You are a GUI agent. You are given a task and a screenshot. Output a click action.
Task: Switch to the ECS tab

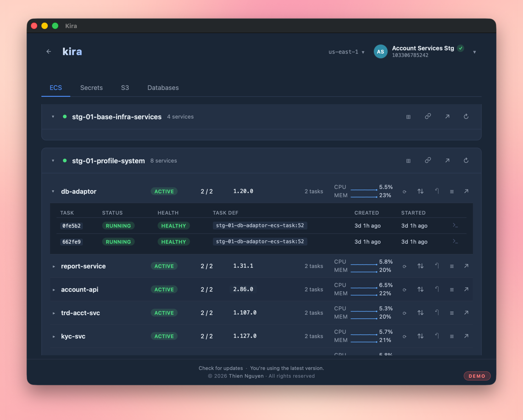(56, 88)
